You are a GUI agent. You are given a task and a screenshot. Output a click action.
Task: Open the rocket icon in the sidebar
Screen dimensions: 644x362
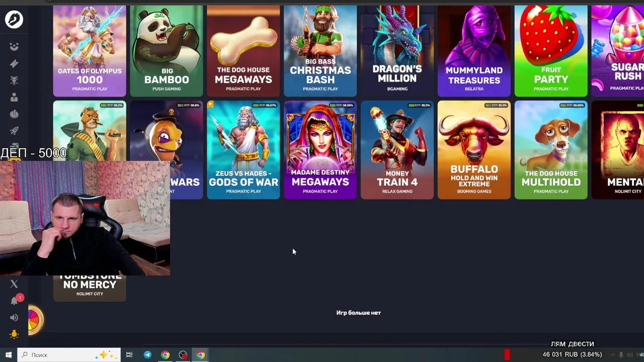14,131
